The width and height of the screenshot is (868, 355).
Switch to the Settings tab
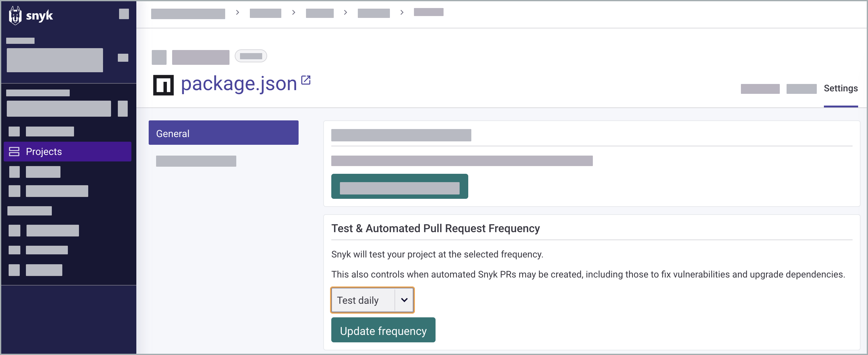(841, 88)
